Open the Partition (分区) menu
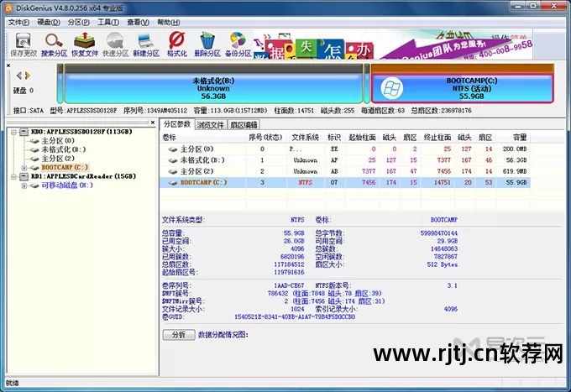The width and height of the screenshot is (571, 392). click(79, 22)
